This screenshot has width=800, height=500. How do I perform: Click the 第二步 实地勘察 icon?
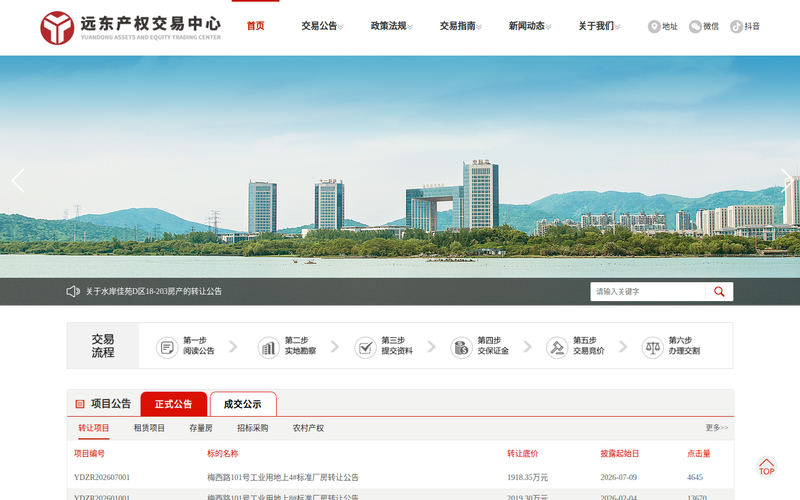pos(268,348)
